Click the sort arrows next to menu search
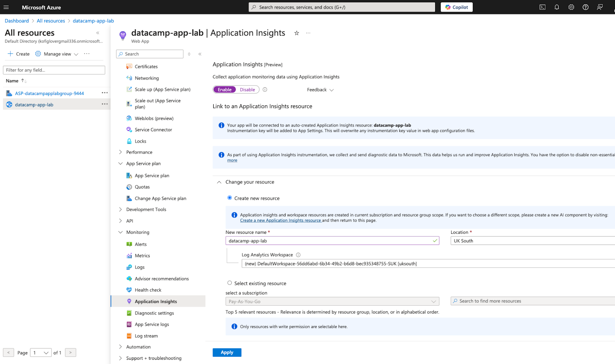 point(189,54)
